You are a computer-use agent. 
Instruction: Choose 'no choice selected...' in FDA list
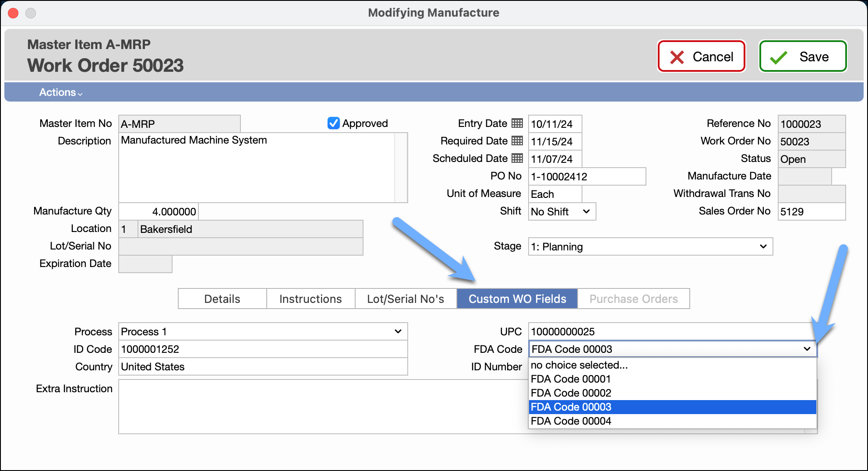[672, 365]
